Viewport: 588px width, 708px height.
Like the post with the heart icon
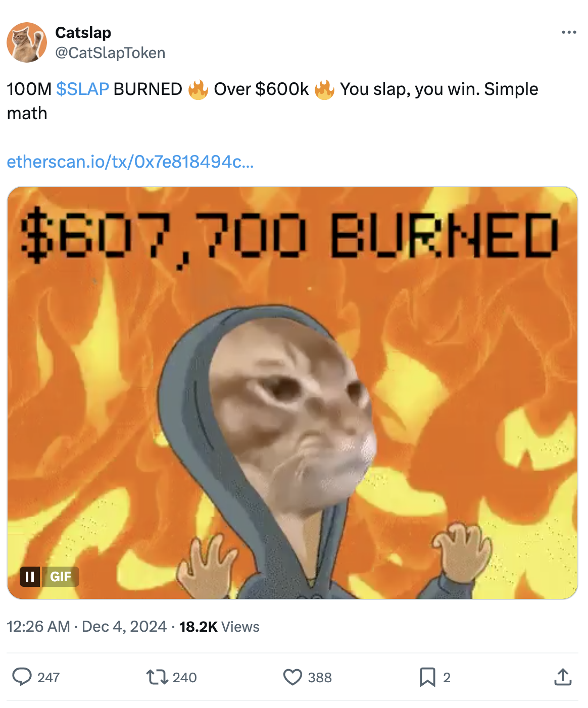pyautogui.click(x=292, y=677)
